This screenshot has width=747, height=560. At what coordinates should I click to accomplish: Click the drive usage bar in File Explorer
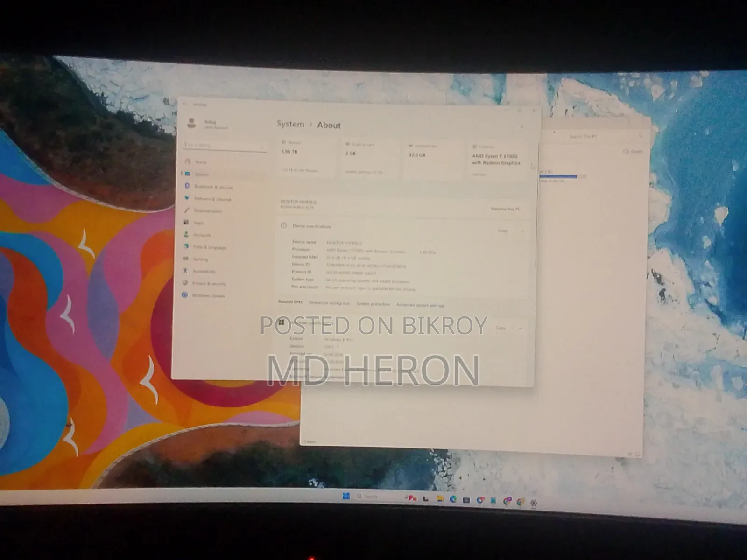coord(563,176)
